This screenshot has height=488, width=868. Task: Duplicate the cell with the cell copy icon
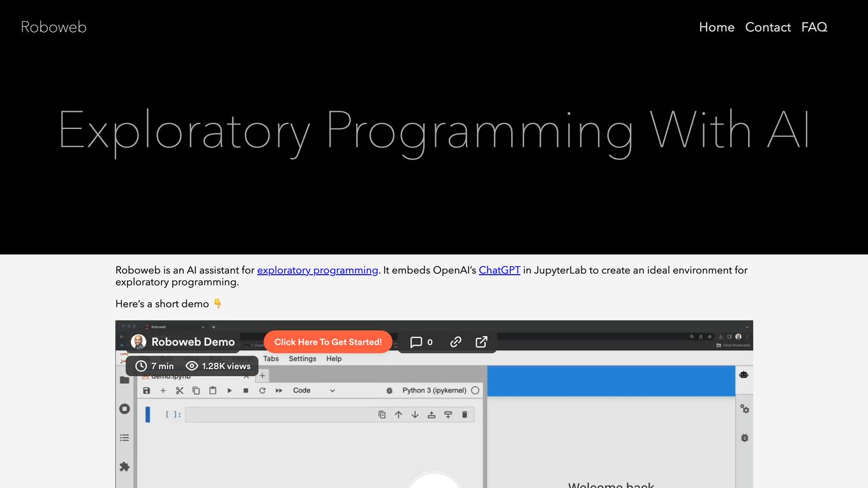(x=382, y=415)
